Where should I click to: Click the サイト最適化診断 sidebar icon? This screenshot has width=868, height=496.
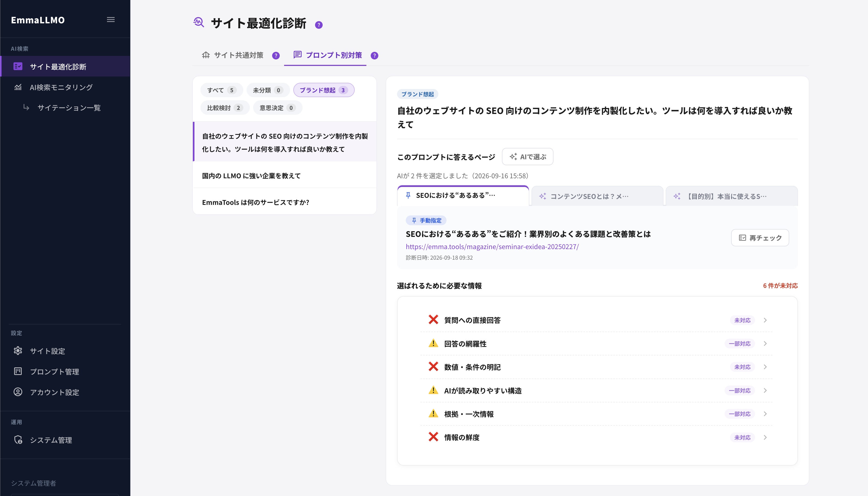(x=18, y=66)
